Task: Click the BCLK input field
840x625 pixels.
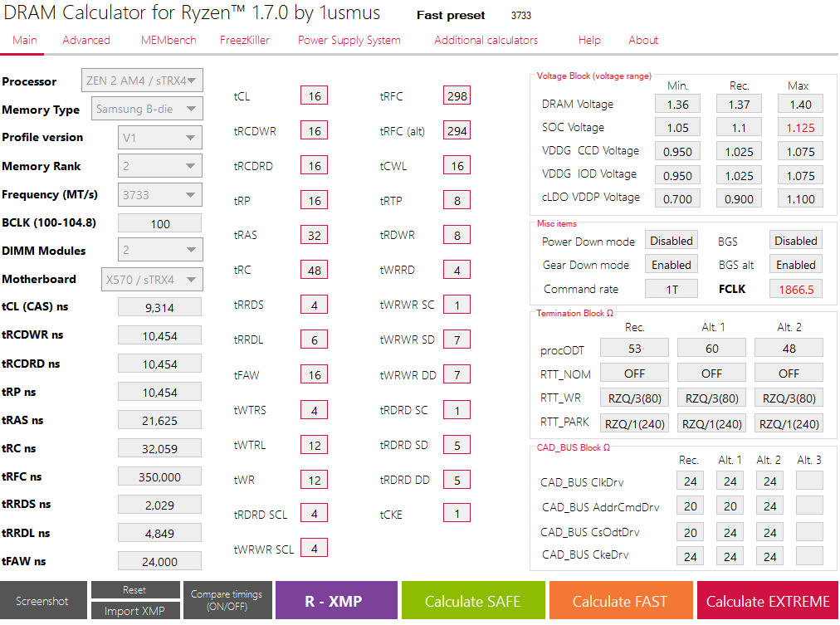Action: point(159,223)
